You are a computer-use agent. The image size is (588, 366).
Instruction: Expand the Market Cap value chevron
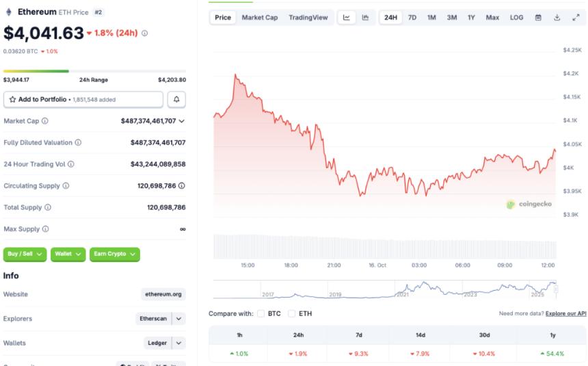click(x=182, y=121)
